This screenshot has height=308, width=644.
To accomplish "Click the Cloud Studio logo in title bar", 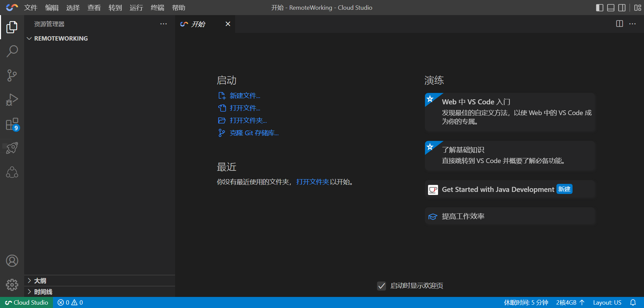I will (12, 7).
